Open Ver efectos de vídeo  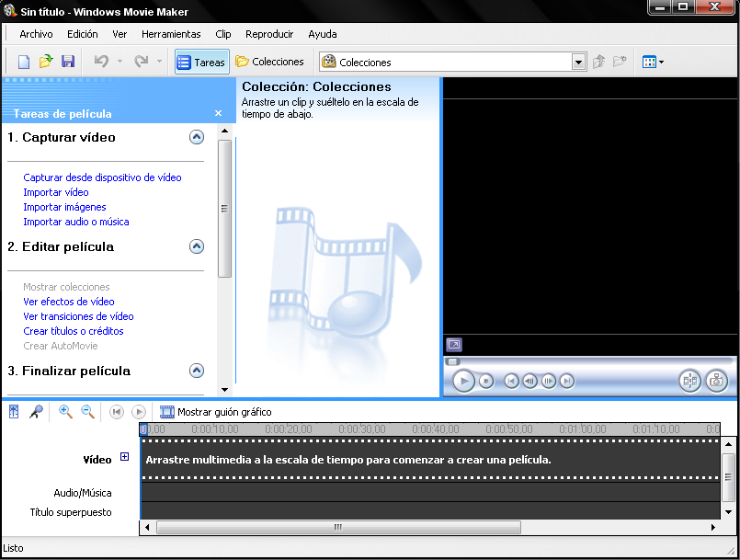click(x=69, y=302)
